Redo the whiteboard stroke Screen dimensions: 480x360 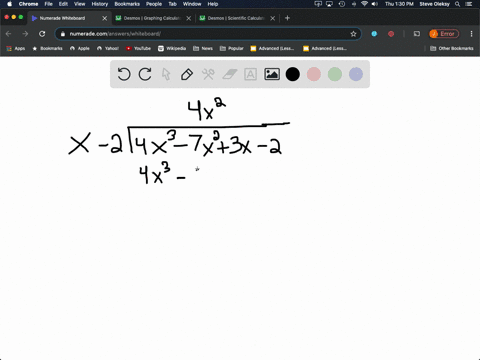coord(145,74)
